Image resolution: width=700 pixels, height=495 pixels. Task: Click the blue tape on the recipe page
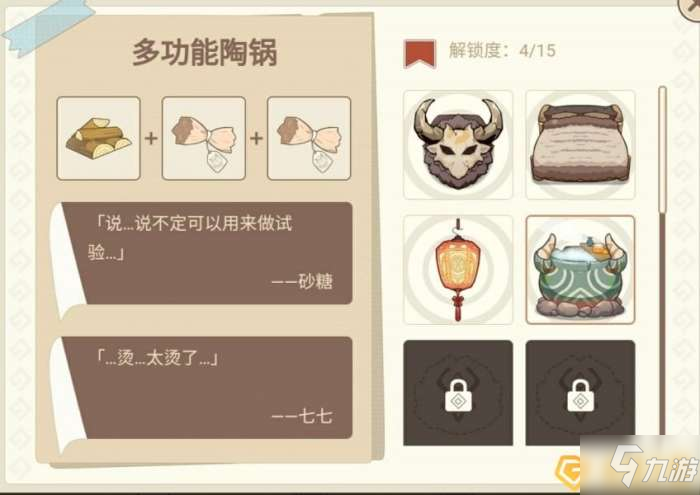(47, 26)
